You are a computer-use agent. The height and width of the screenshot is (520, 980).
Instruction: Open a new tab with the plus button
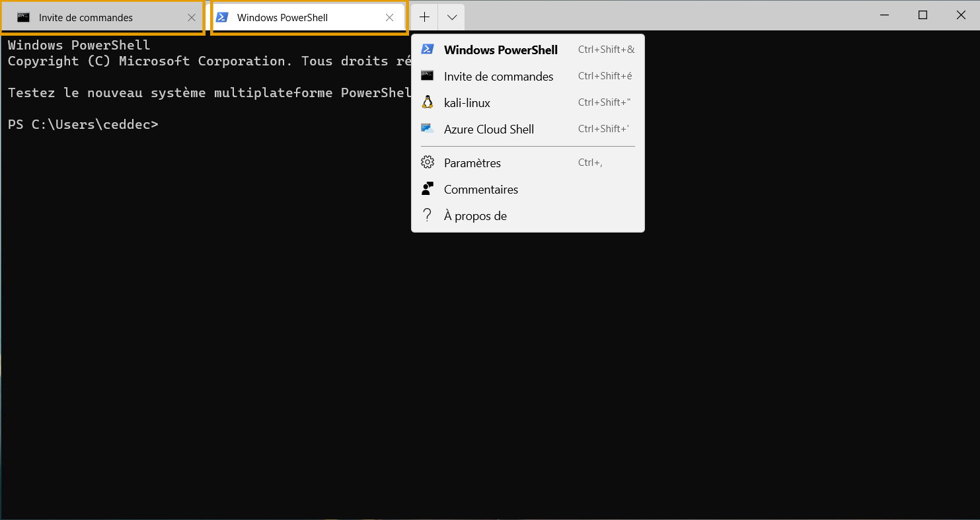click(424, 17)
